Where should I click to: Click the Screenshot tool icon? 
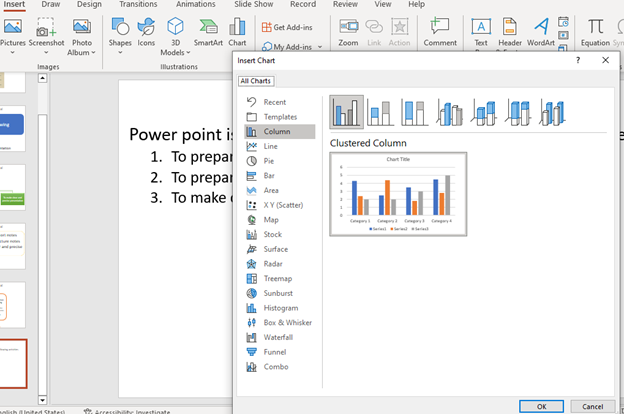point(46,27)
